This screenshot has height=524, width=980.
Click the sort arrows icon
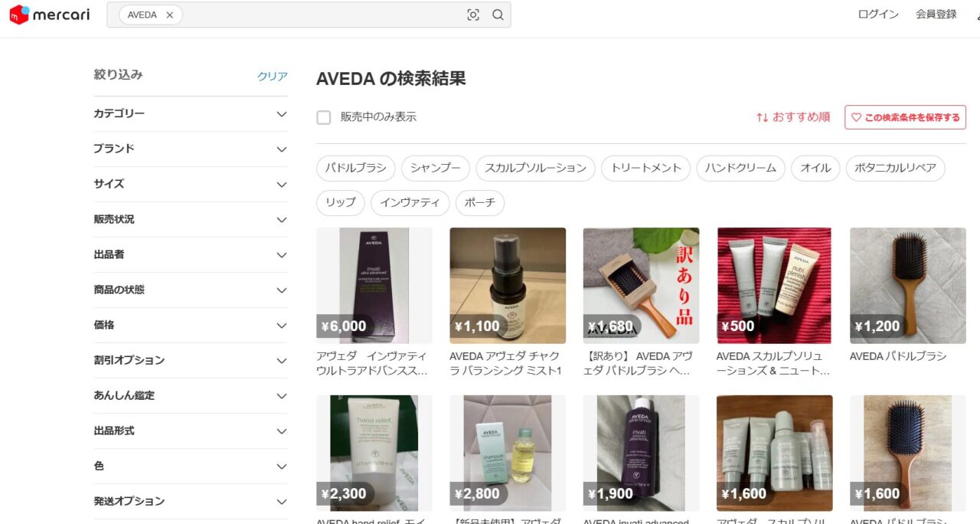coord(762,117)
